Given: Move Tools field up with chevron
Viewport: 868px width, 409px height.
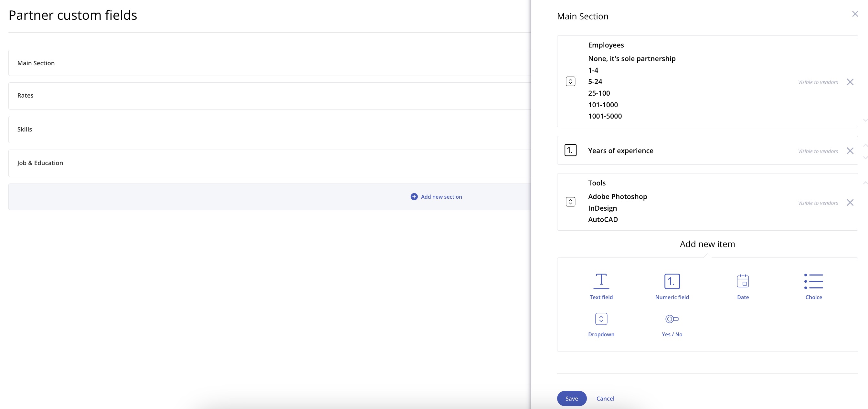Looking at the screenshot, I should pos(865,183).
